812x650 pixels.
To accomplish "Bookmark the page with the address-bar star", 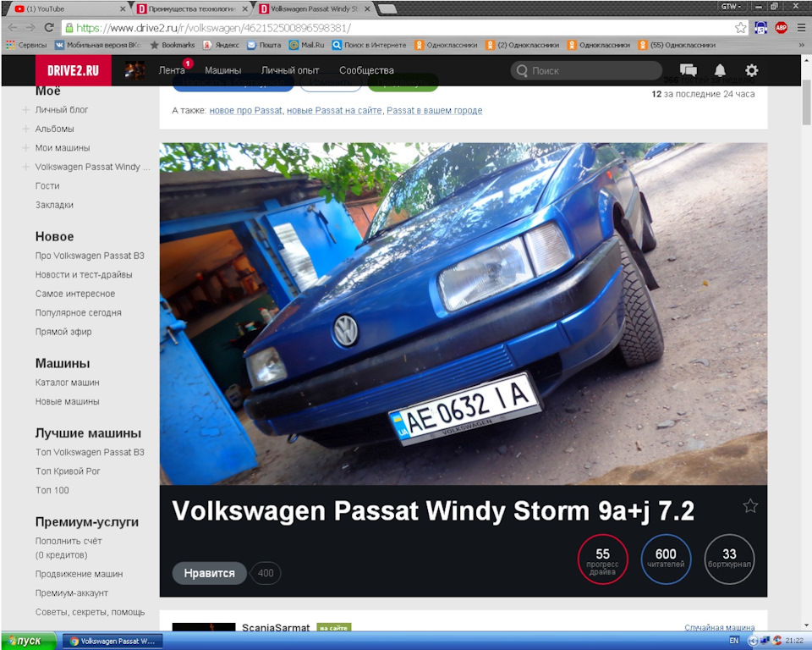I will 741,28.
